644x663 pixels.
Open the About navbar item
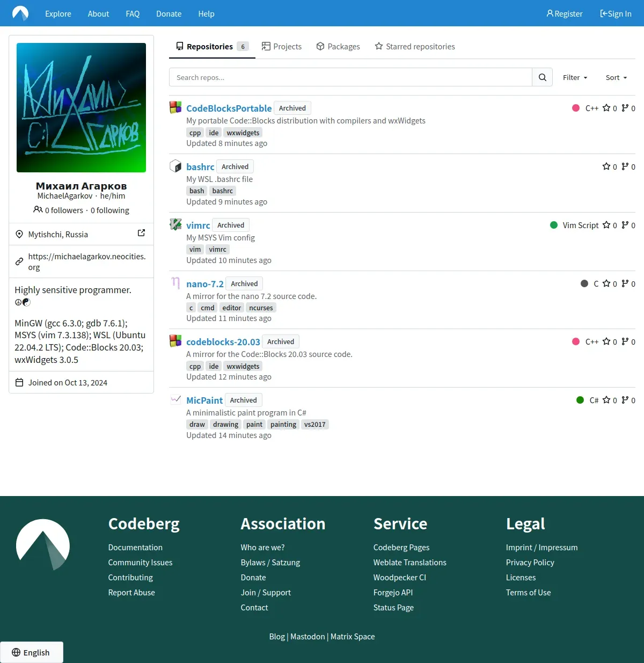click(x=98, y=13)
